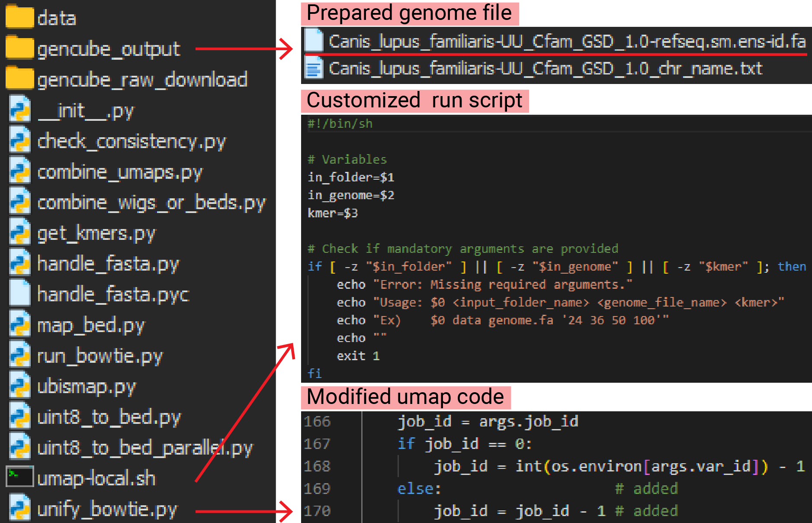Click the uint8_to_bed.py Python icon
The width and height of the screenshot is (812, 523).
pos(20,416)
